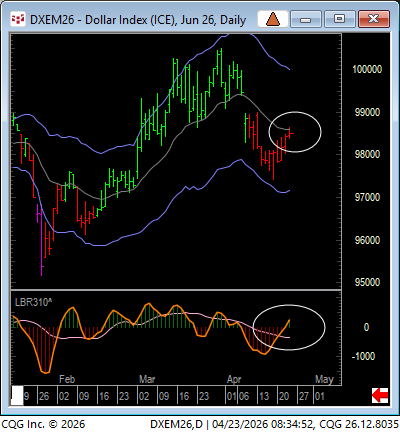Click date 16 under Feb on time axis
This screenshot has width=400, height=432.
tap(104, 396)
